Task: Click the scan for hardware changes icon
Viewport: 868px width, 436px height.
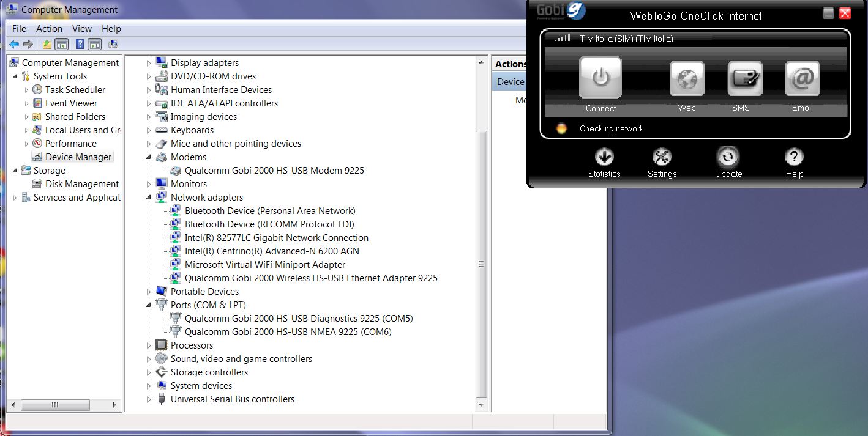Action: (x=113, y=44)
